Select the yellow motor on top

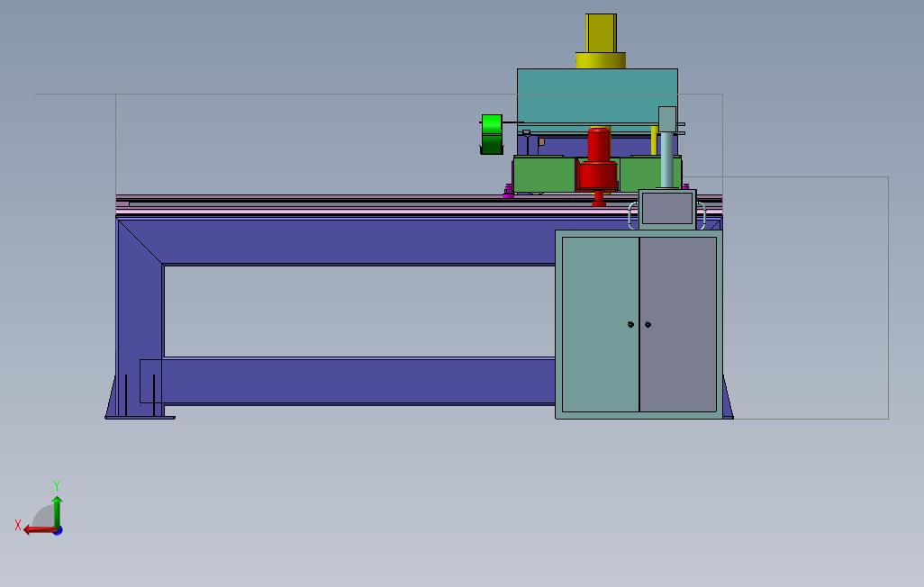(x=601, y=33)
